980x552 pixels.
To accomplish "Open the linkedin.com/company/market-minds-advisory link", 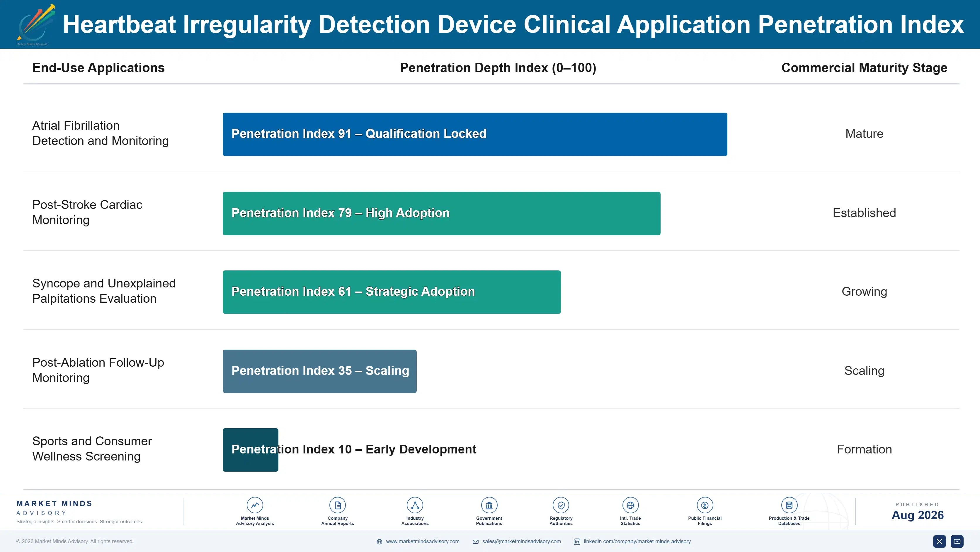I will (x=637, y=541).
